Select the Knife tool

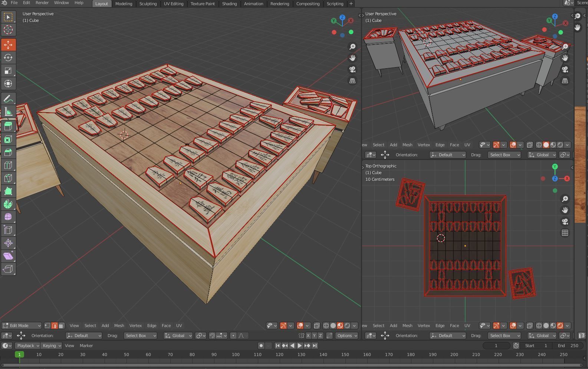8,178
